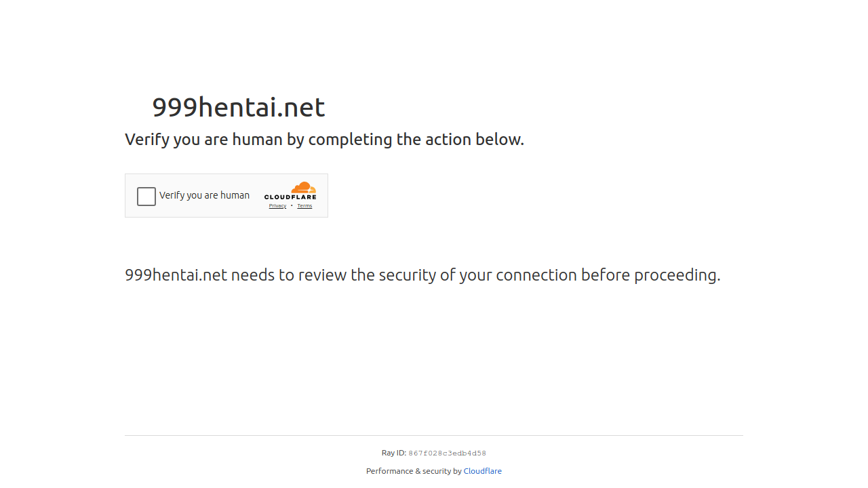This screenshot has height=488, width=868.
Task: Click the horizontal divider above the footer
Action: click(x=434, y=435)
